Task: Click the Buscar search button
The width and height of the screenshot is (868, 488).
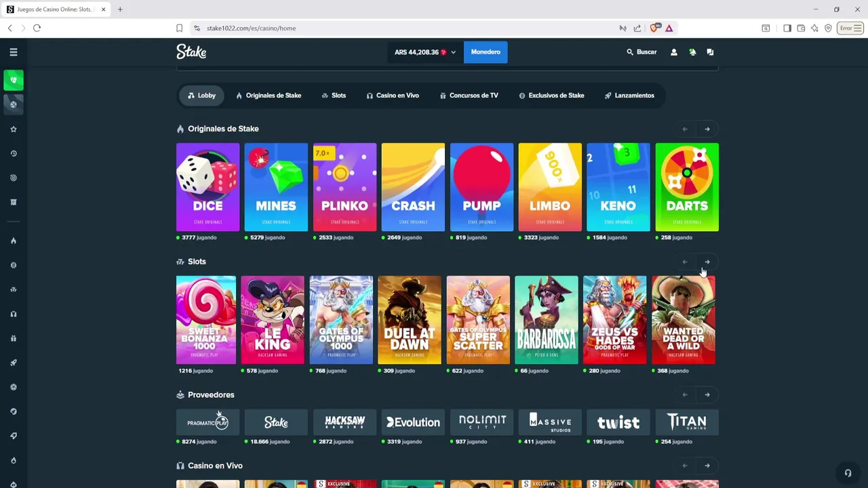Action: [x=642, y=52]
